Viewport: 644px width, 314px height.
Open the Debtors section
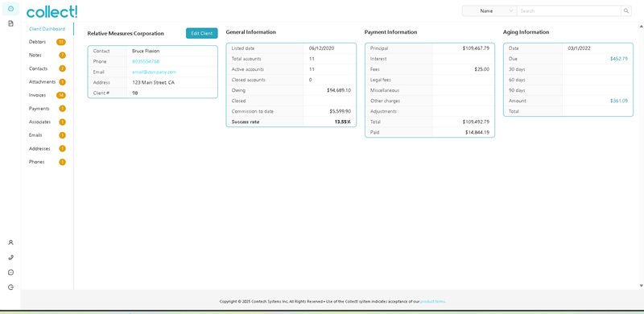(x=37, y=42)
